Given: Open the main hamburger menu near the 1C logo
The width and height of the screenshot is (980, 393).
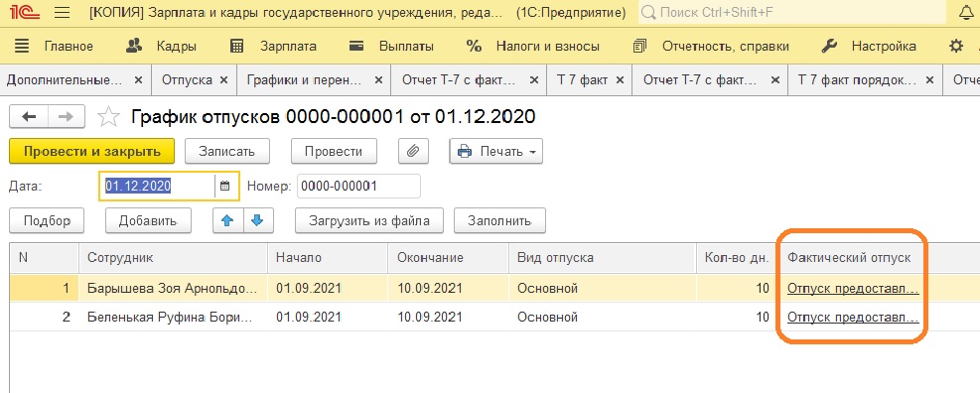Looking at the screenshot, I should click(62, 13).
